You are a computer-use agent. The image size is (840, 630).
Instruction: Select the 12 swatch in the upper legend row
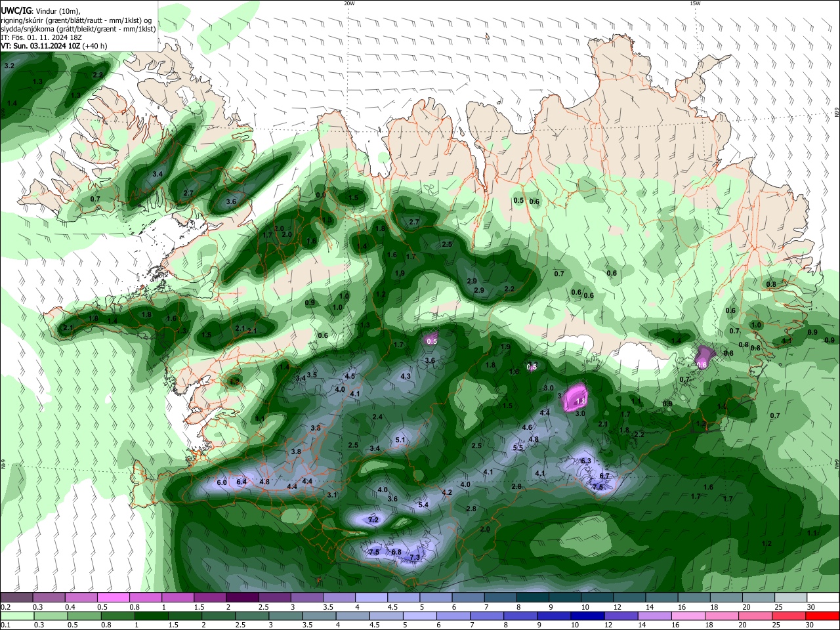(x=630, y=598)
